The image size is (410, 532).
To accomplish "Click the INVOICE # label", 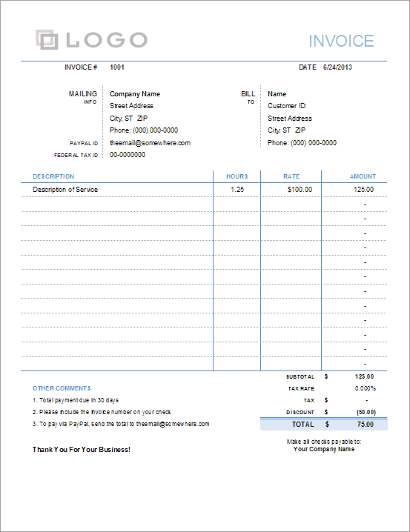I will [x=81, y=67].
